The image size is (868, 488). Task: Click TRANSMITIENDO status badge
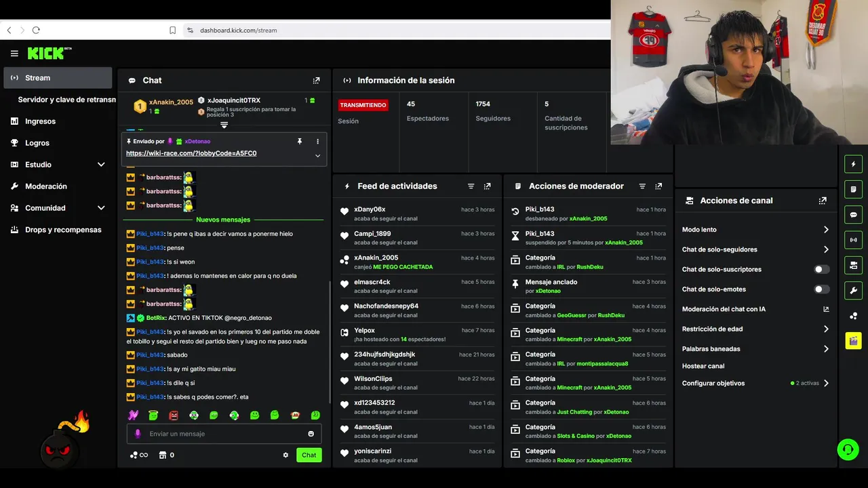[x=363, y=106]
